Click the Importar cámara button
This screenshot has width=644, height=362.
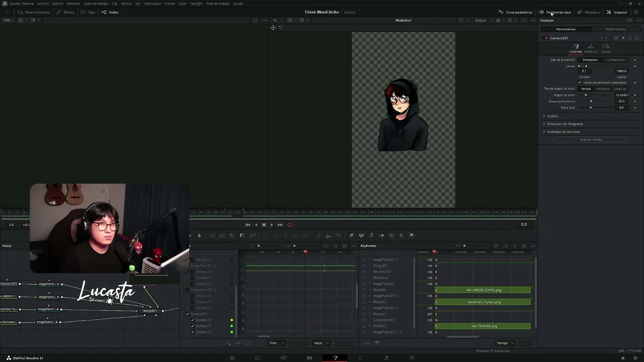pos(591,140)
